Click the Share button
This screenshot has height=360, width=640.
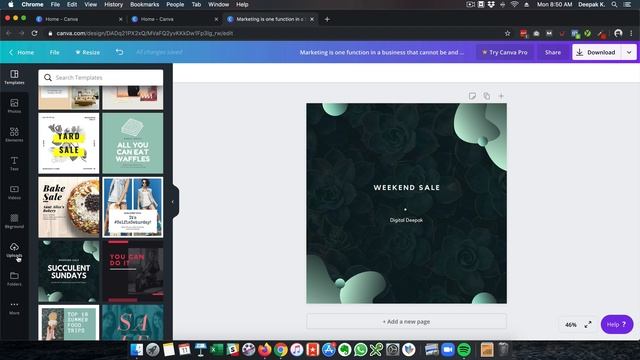click(x=553, y=52)
